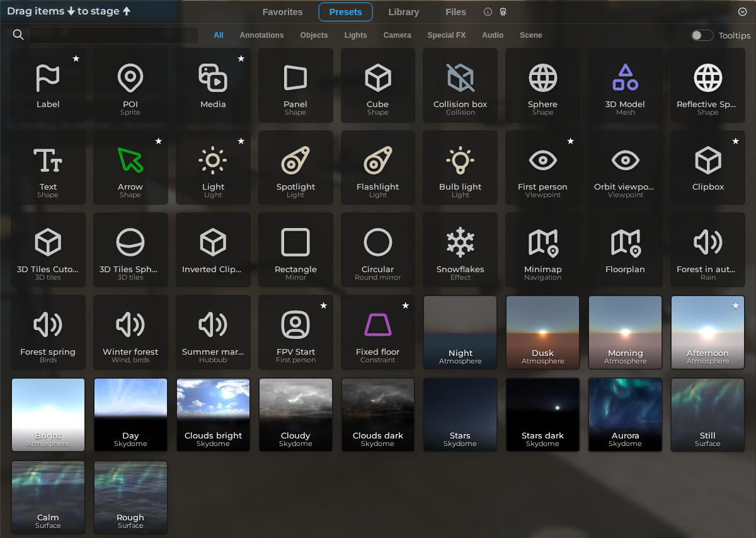This screenshot has height=538, width=756.
Task: Choose the 3D Model mesh preset
Action: pos(625,85)
